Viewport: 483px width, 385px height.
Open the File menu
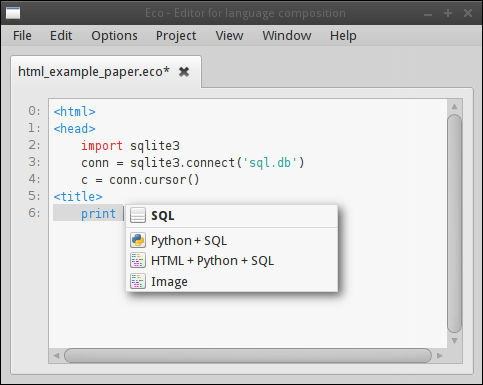(22, 36)
